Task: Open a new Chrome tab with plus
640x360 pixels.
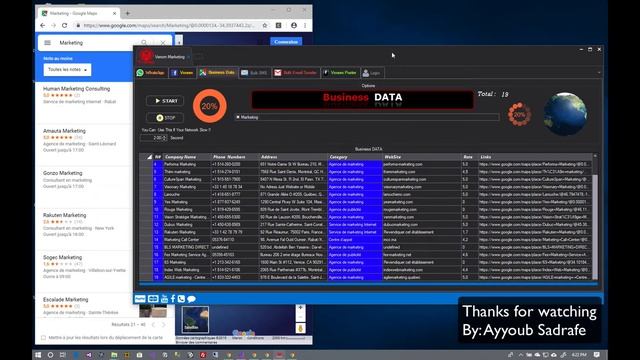Action: [x=128, y=13]
